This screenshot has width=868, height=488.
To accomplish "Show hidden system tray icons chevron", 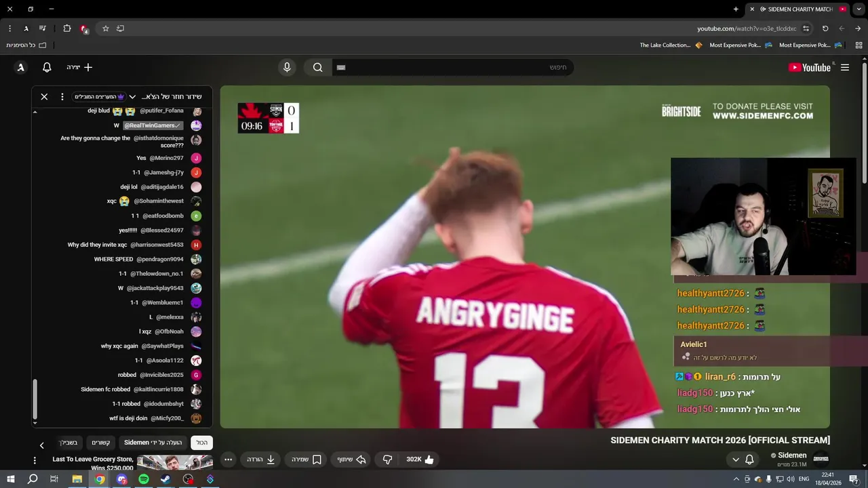I will tap(736, 479).
